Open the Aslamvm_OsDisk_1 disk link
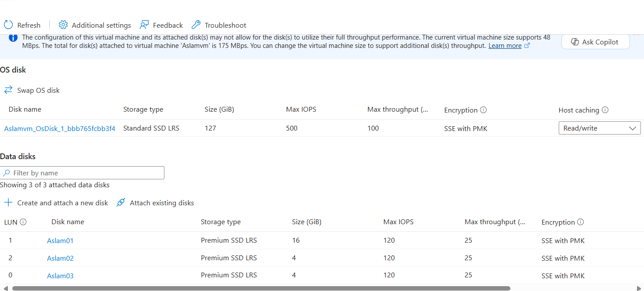644x291 pixels. click(60, 128)
